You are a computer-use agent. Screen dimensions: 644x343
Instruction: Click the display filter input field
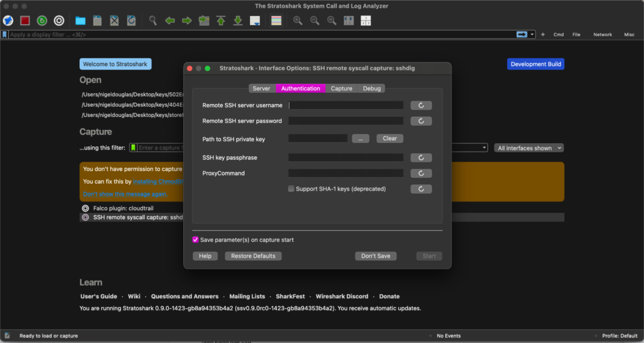(261, 35)
